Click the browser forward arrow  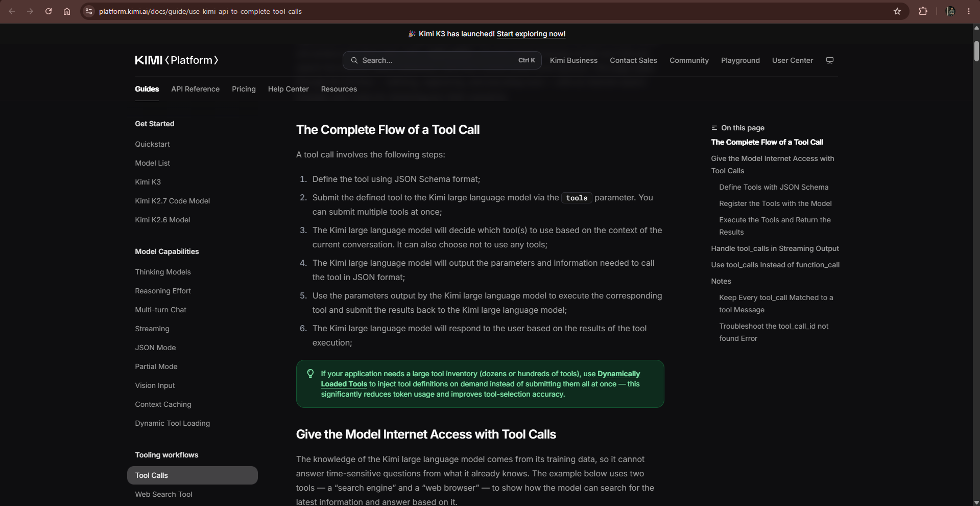(x=30, y=11)
